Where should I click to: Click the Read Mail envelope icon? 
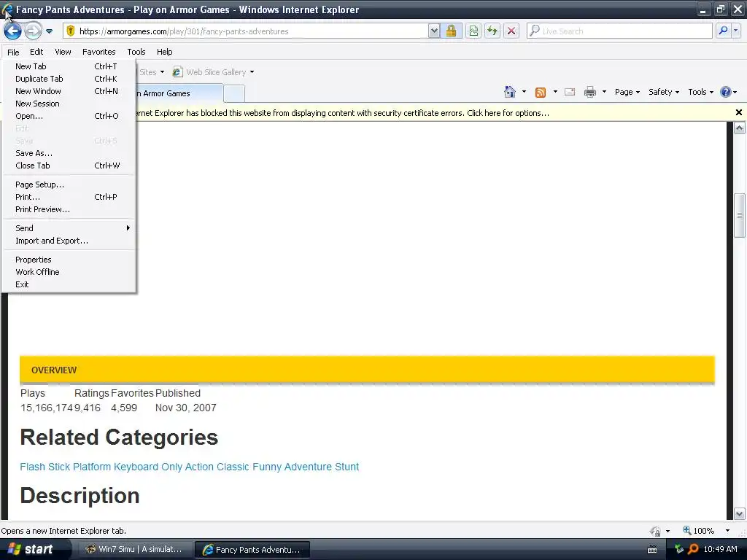point(570,92)
